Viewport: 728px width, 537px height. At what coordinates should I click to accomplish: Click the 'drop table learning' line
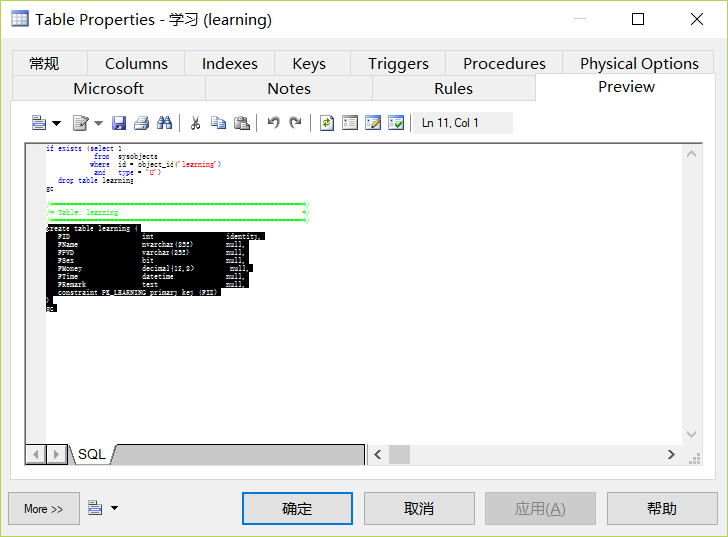coord(96,180)
